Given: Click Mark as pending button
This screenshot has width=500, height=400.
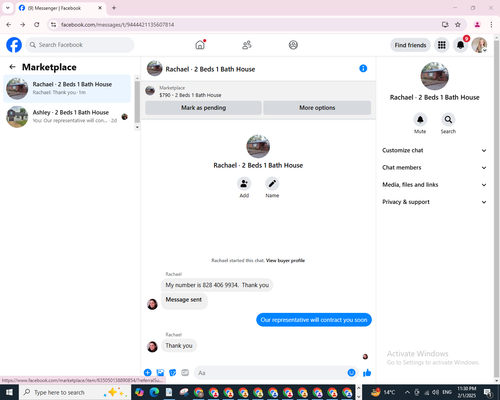Looking at the screenshot, I should coord(203,108).
